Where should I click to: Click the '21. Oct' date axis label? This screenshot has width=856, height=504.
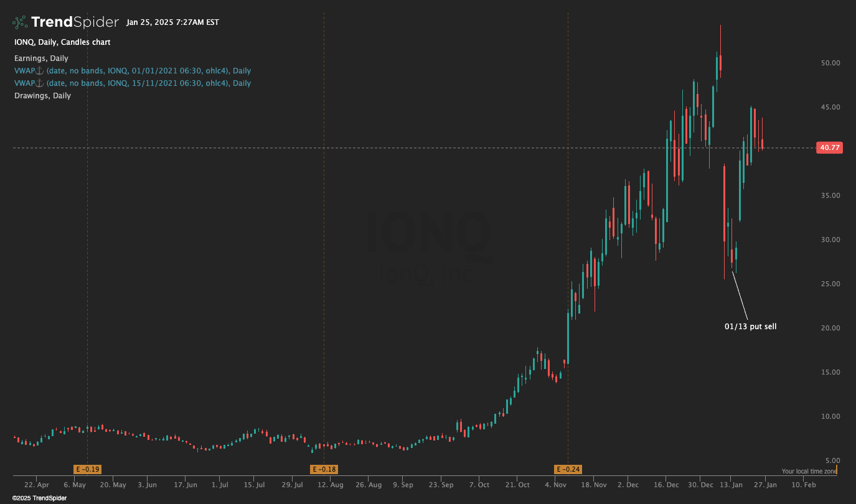pos(517,485)
